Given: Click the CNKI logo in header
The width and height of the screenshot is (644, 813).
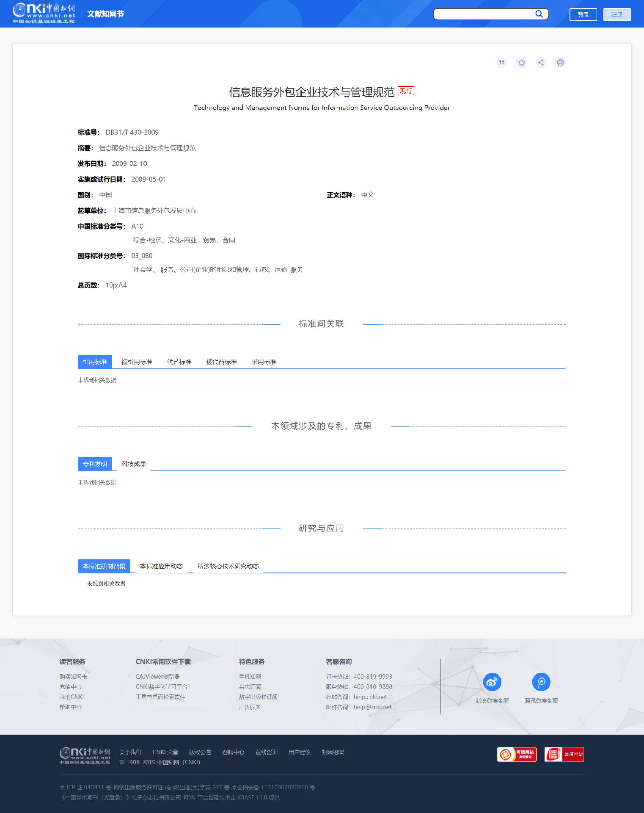Looking at the screenshot, I should coord(44,14).
